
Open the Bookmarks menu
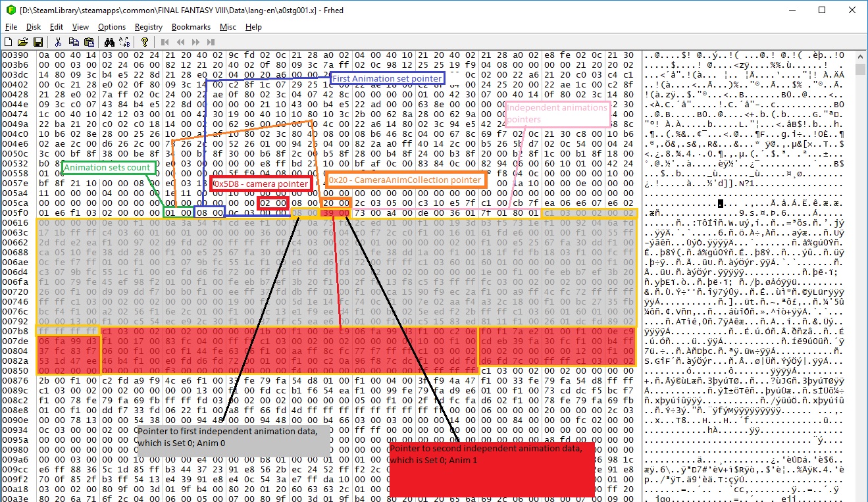(x=191, y=27)
